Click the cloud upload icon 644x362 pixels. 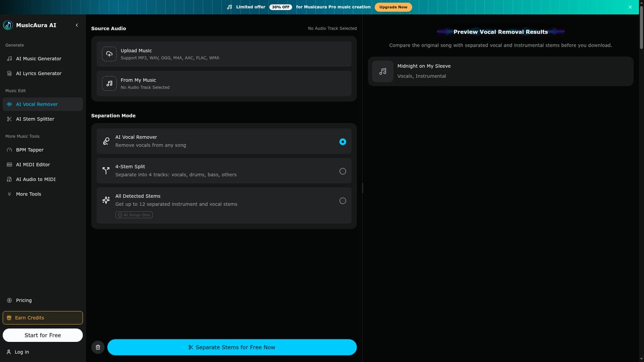tap(109, 54)
